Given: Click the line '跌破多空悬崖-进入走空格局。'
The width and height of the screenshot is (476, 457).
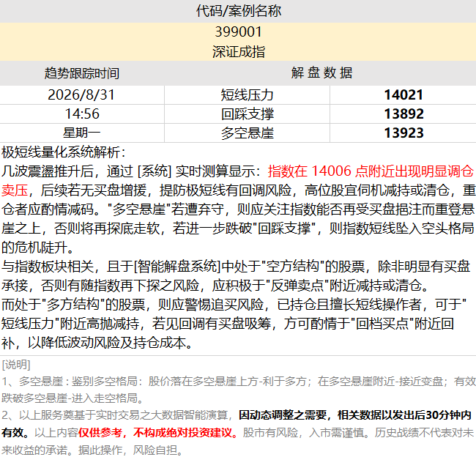Looking at the screenshot, I should pyautogui.click(x=72, y=398).
